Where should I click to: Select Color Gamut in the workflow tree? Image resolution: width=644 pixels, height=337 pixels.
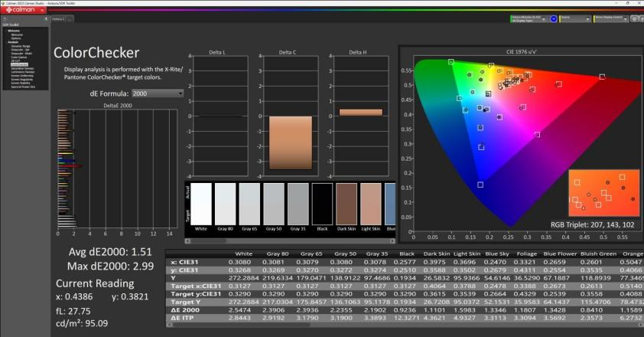click(19, 57)
